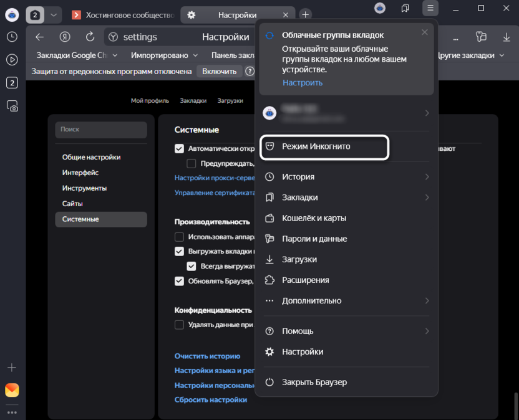Enable Удалять данные при checkbox under Конфиденциальность
519x420 pixels.
pos(179,325)
